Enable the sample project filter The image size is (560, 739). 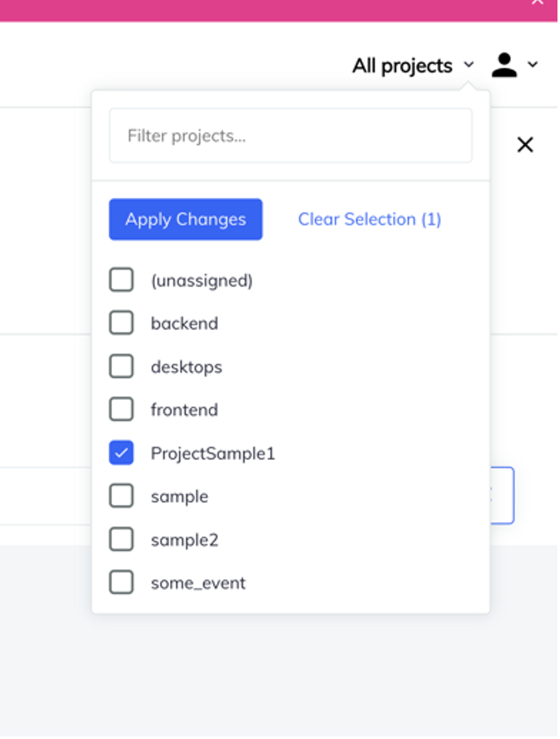point(122,496)
